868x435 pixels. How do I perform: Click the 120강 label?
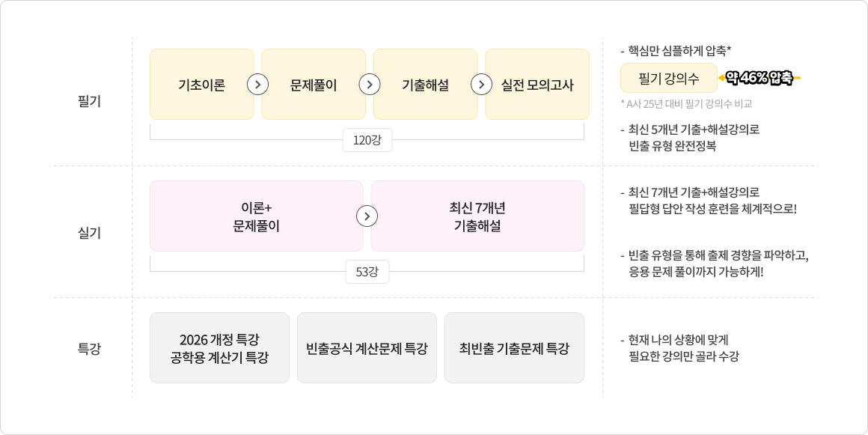(x=367, y=140)
